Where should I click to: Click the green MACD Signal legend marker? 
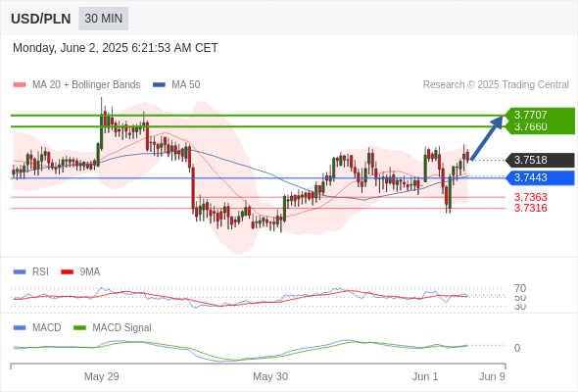click(x=79, y=327)
